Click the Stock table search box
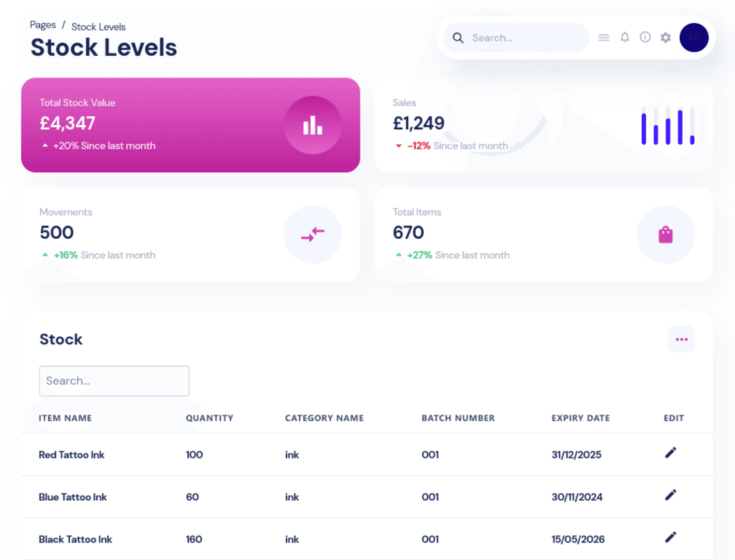 (x=114, y=381)
